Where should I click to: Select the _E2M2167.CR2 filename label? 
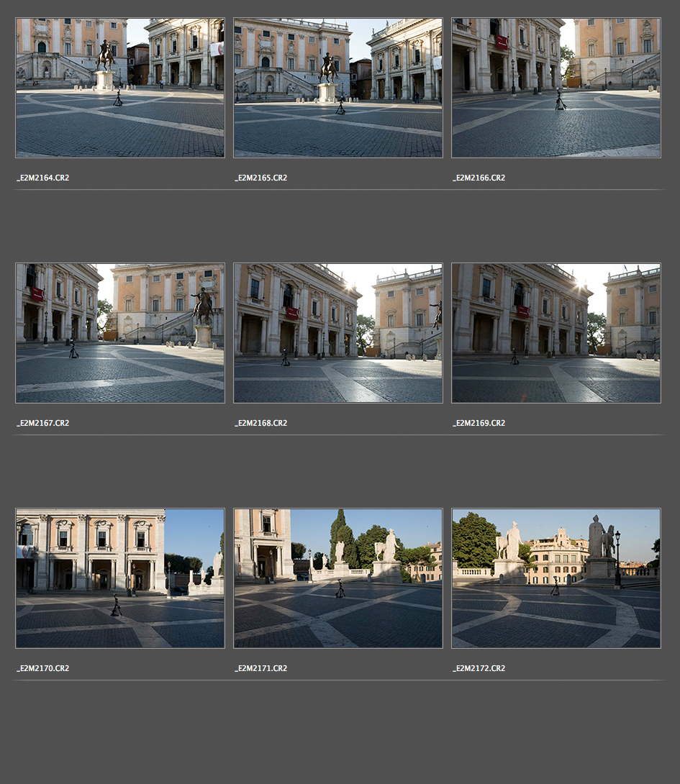pyautogui.click(x=43, y=423)
